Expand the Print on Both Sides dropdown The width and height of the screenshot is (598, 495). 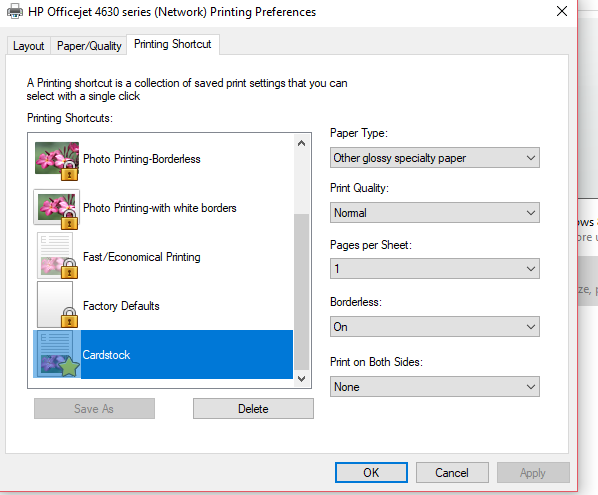[x=434, y=387]
